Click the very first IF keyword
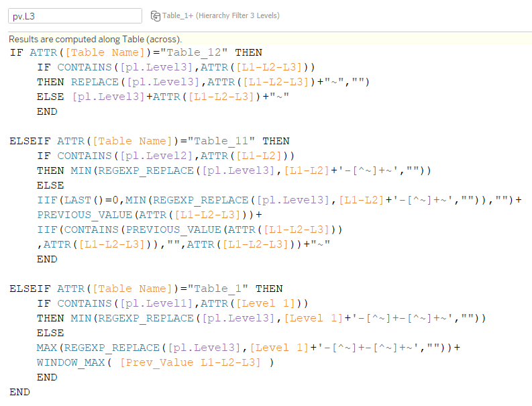The width and height of the screenshot is (532, 406). (16, 52)
